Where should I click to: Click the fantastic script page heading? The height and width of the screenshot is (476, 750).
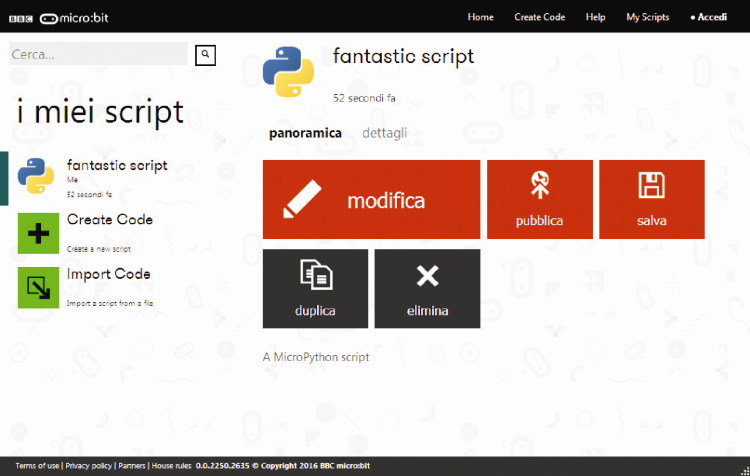click(403, 56)
